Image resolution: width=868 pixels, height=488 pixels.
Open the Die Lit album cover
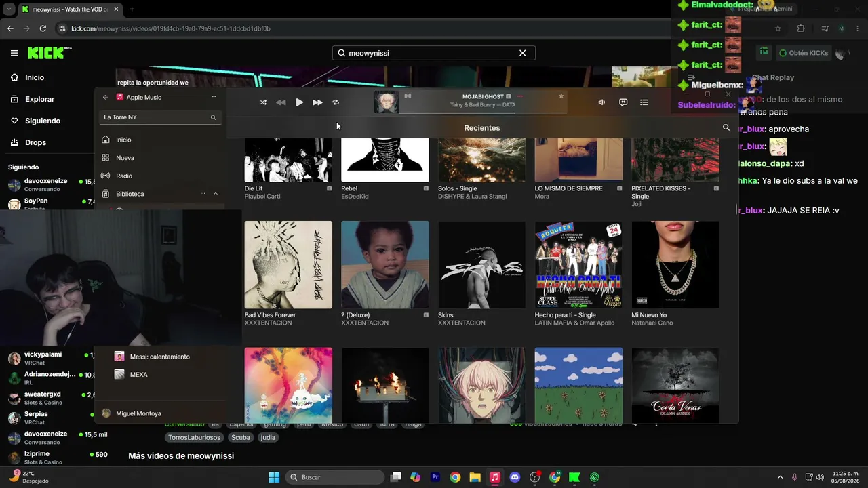(288, 159)
